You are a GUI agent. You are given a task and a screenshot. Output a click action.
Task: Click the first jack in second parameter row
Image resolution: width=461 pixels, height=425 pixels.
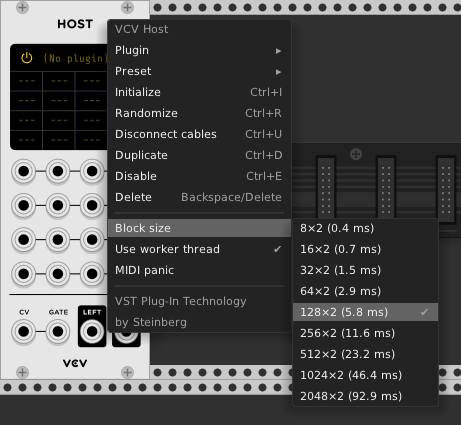pyautogui.click(x=24, y=205)
